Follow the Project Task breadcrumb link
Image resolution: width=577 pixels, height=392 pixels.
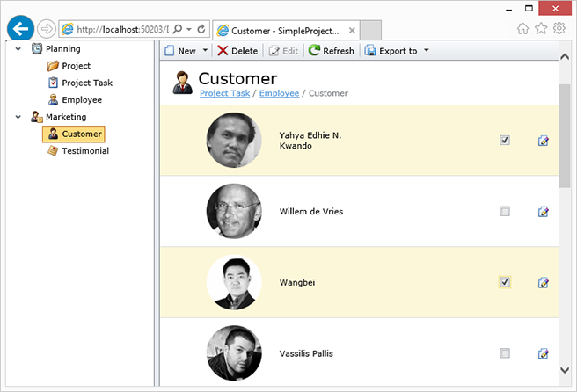point(225,93)
